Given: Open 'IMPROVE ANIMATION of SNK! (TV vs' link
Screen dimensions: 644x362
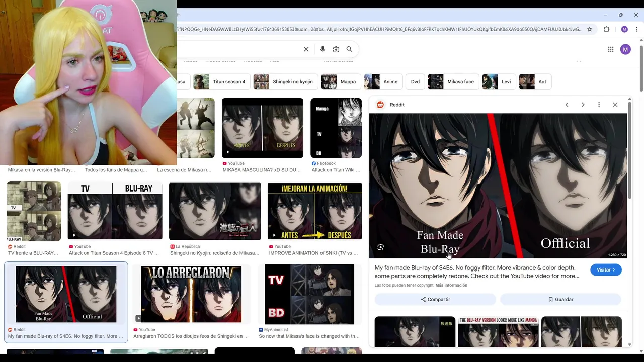Looking at the screenshot, I should (313, 253).
